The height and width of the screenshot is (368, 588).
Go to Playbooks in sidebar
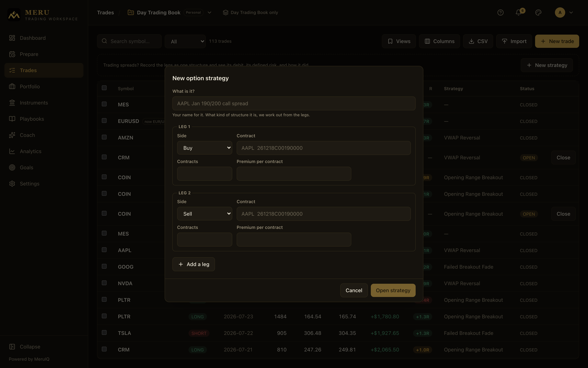tap(44, 119)
